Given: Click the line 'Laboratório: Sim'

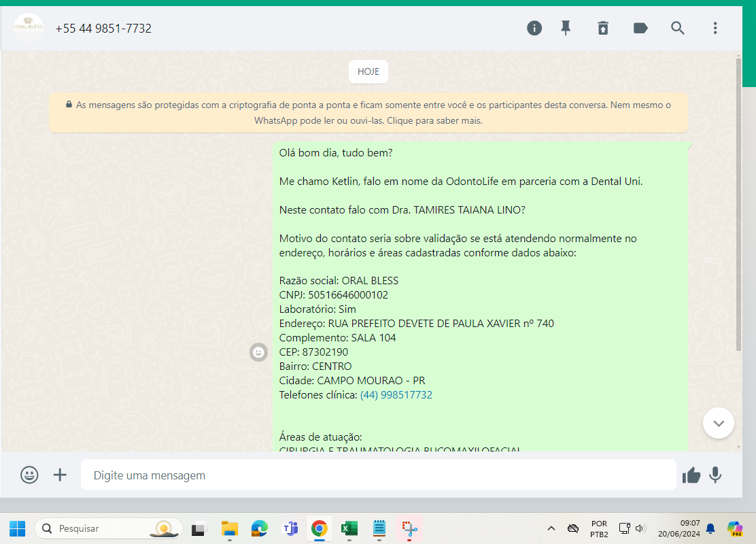Looking at the screenshot, I should coord(317,309).
